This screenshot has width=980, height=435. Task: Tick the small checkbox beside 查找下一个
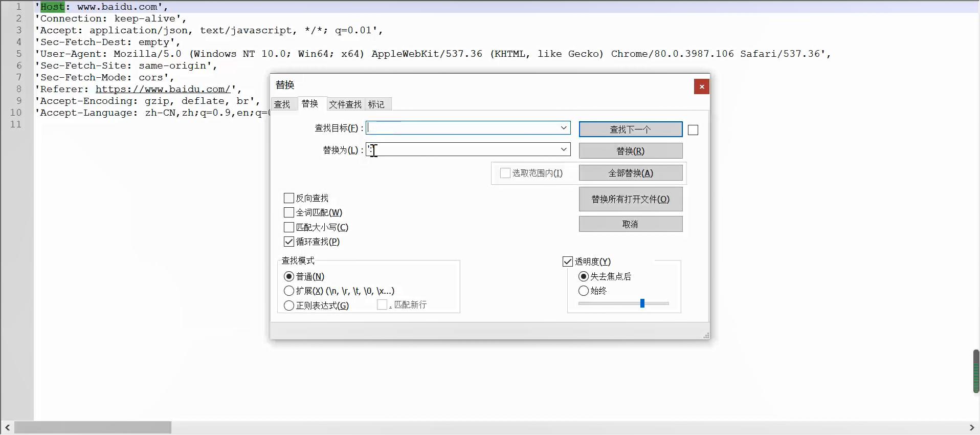(693, 130)
